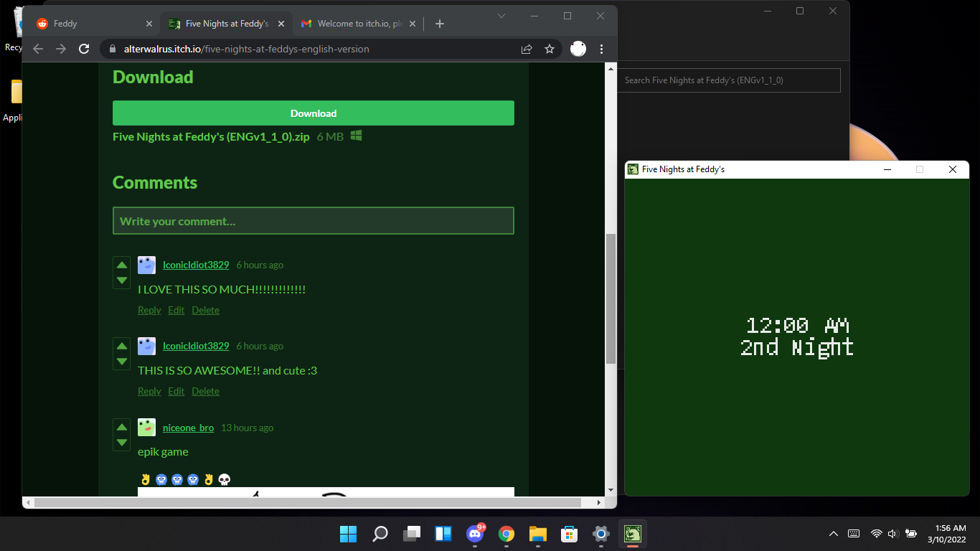Open IconicIdiot3829 profile above THIS IS SO AWESOME

[196, 346]
